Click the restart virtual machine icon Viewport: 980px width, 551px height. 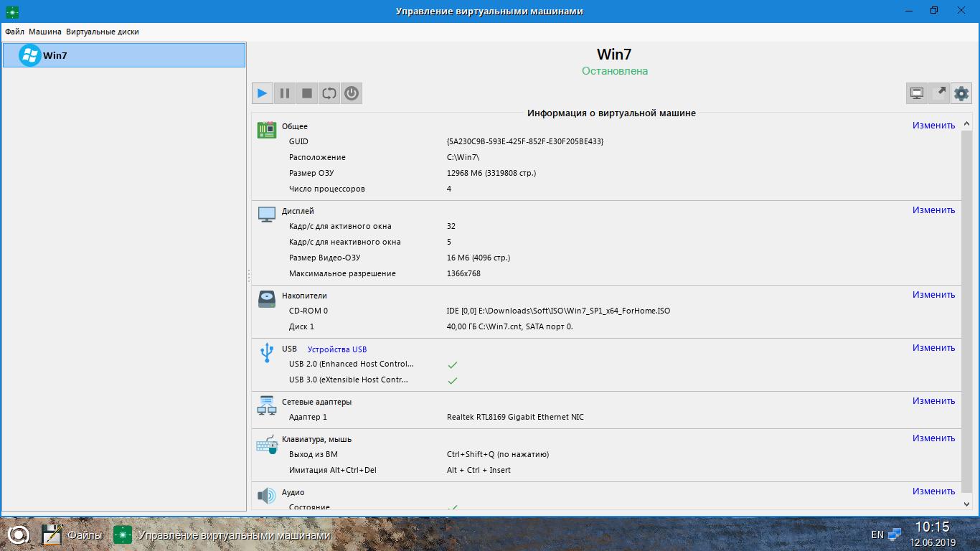(329, 93)
